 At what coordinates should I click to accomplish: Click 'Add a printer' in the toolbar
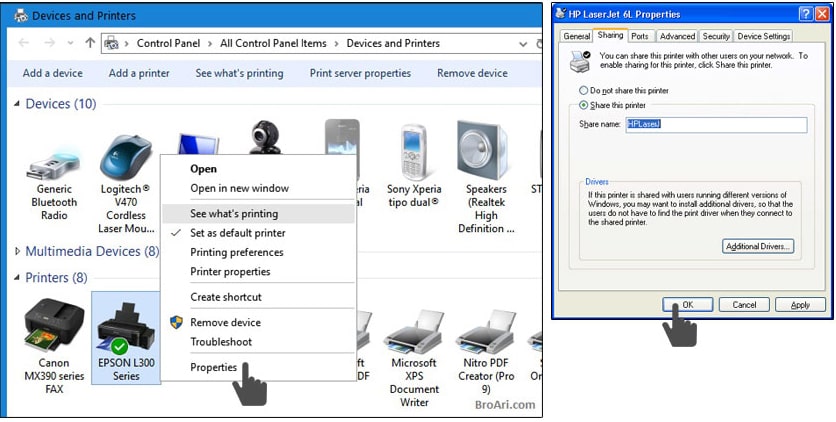click(x=139, y=73)
